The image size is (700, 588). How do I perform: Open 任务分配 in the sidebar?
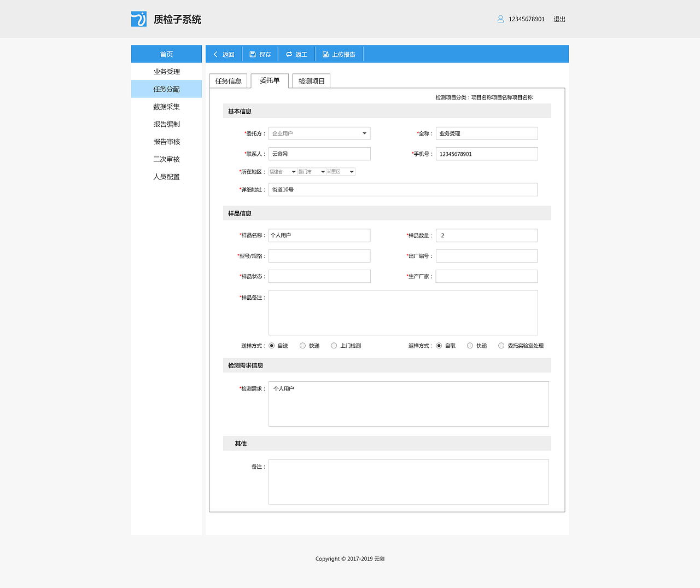[x=167, y=89]
